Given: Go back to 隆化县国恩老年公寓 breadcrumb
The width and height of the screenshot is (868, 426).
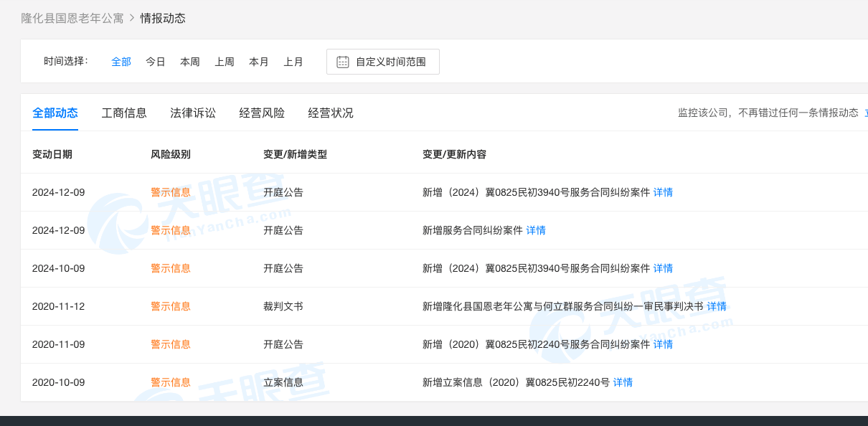Looking at the screenshot, I should (72, 18).
